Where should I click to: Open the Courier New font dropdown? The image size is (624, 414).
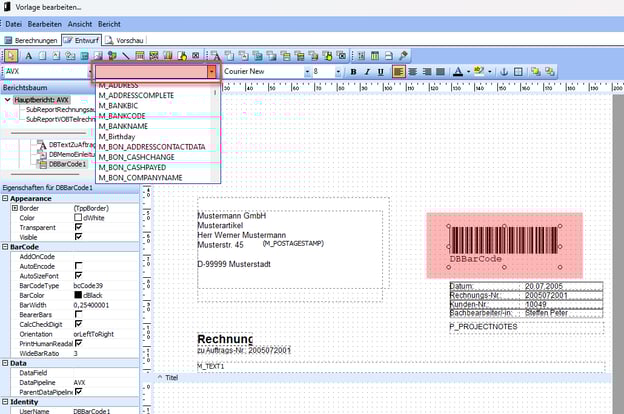305,72
